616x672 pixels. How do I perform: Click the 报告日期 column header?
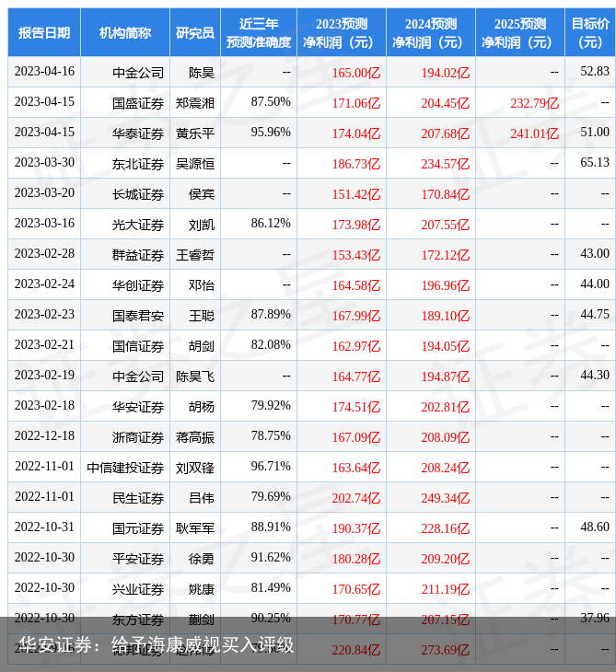(x=44, y=32)
